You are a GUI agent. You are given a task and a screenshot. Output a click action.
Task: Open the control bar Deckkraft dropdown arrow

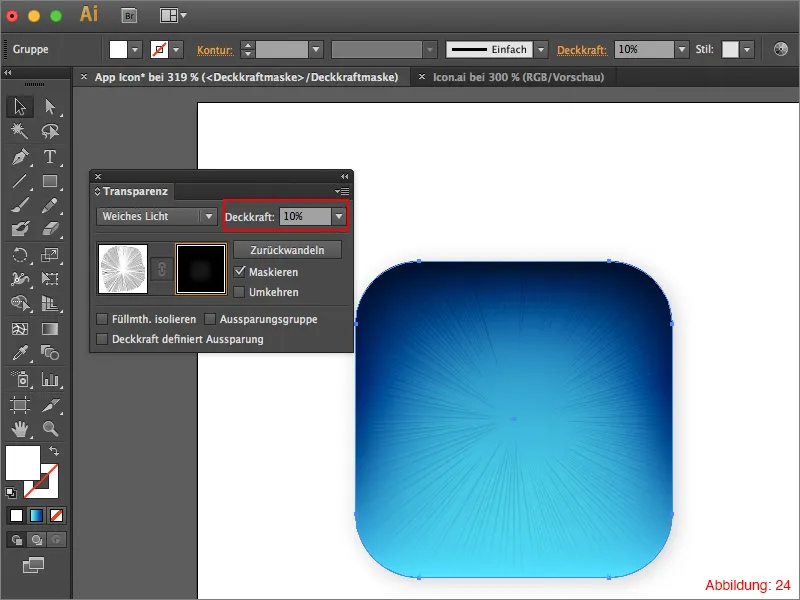682,49
